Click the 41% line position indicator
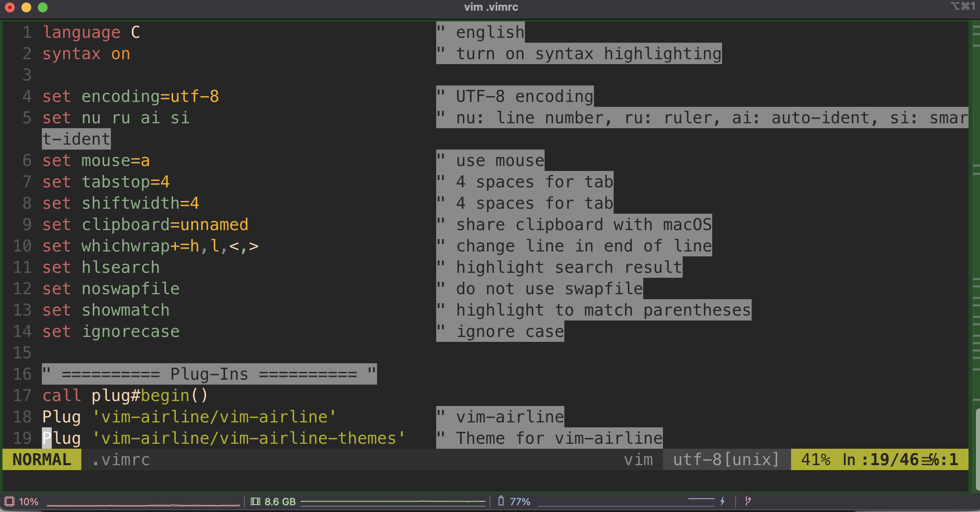Viewport: 980px width, 512px height. (x=816, y=459)
